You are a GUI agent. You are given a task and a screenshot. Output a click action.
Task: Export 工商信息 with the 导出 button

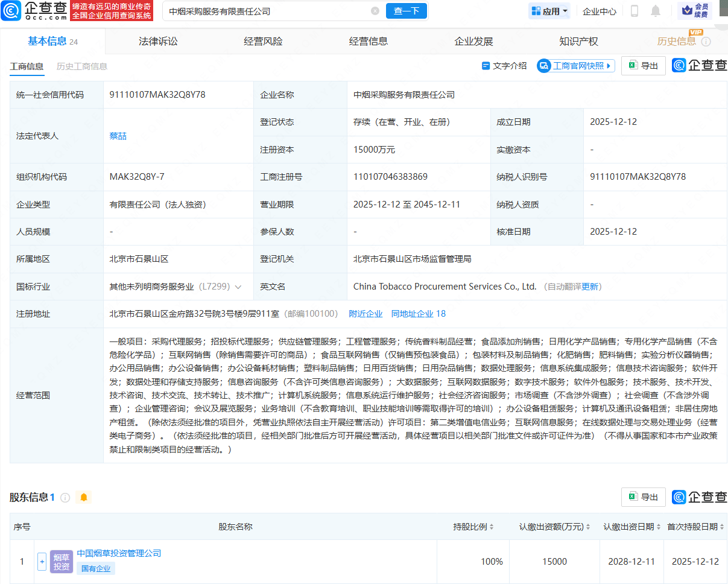(644, 66)
